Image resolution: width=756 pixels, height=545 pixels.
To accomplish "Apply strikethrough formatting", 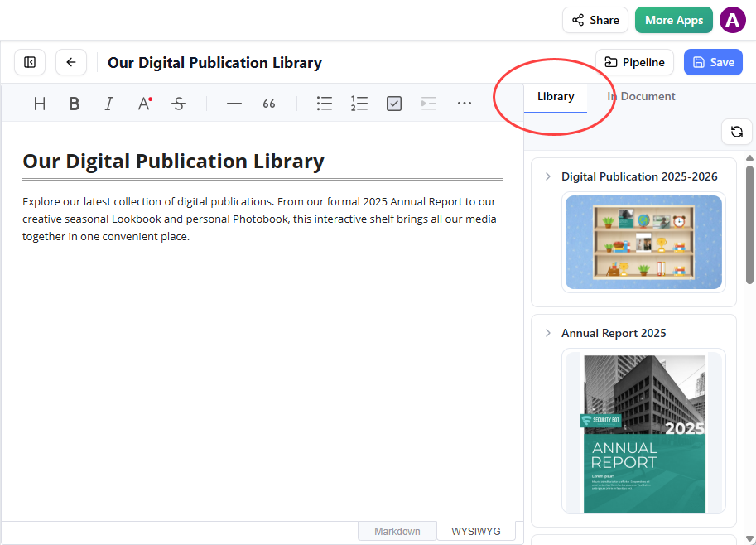I will pyautogui.click(x=179, y=104).
